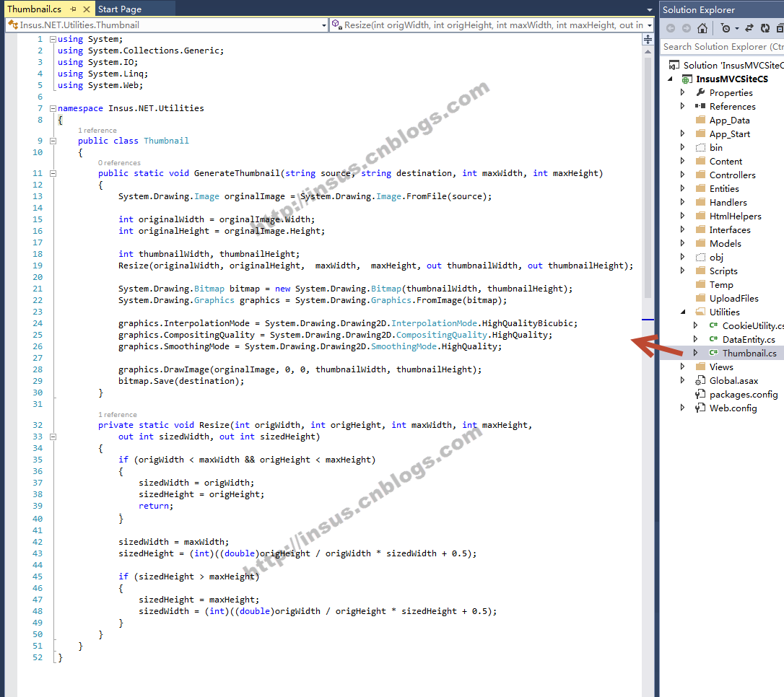784x697 pixels.
Task: Click the Home icon in Solution Explorer
Action: [x=702, y=28]
